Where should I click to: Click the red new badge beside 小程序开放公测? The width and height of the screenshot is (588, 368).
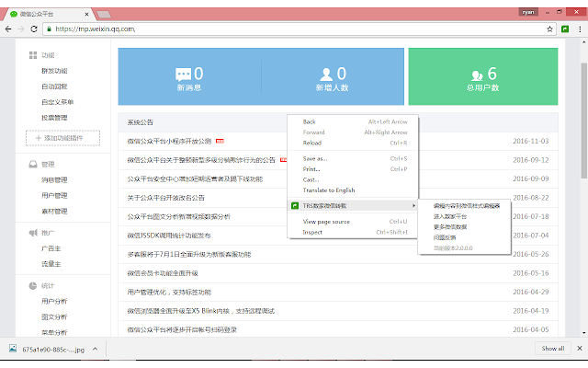(x=220, y=141)
